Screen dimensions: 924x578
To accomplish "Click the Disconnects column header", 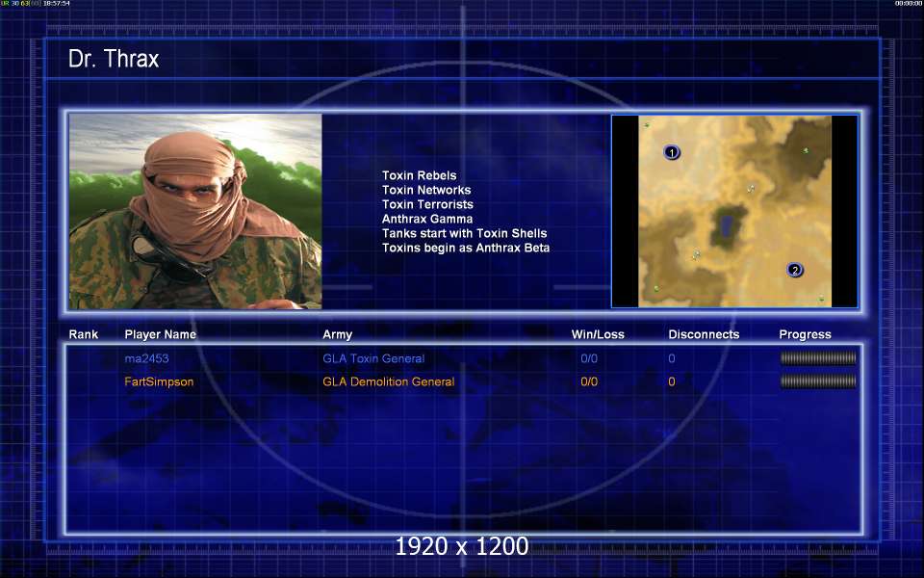I will click(x=704, y=334).
